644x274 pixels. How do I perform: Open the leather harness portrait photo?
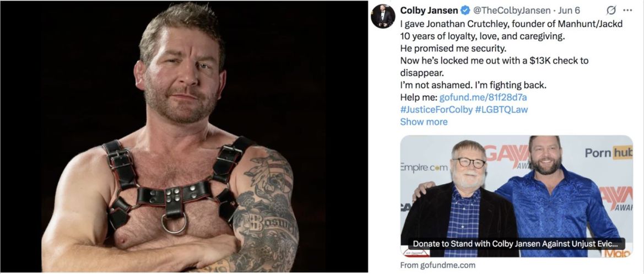[184, 137]
